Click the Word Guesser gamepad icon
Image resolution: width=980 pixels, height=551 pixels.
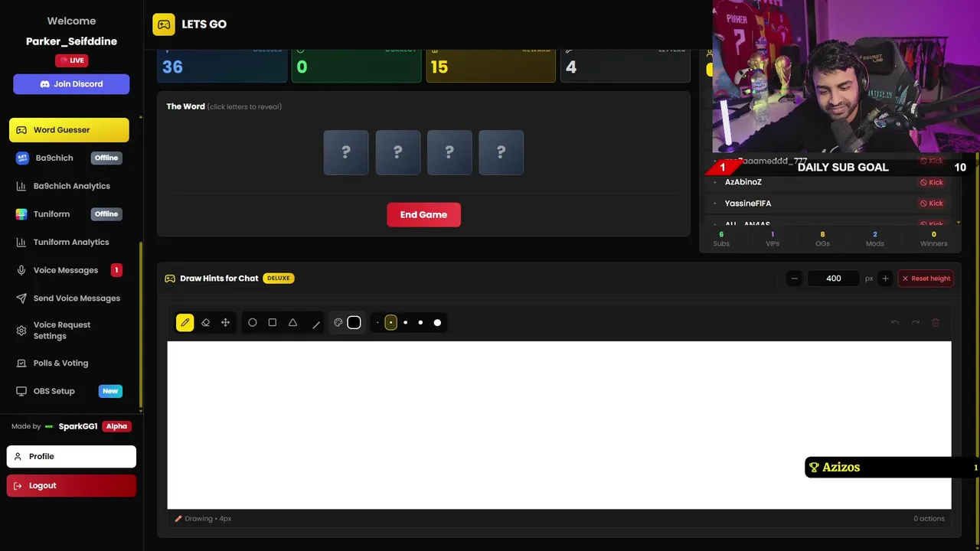(21, 130)
